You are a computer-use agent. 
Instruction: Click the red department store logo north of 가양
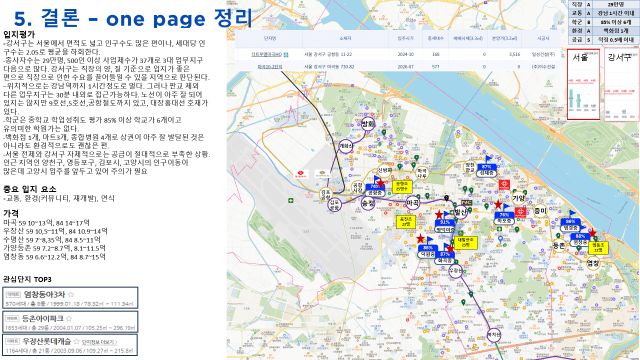504,185
